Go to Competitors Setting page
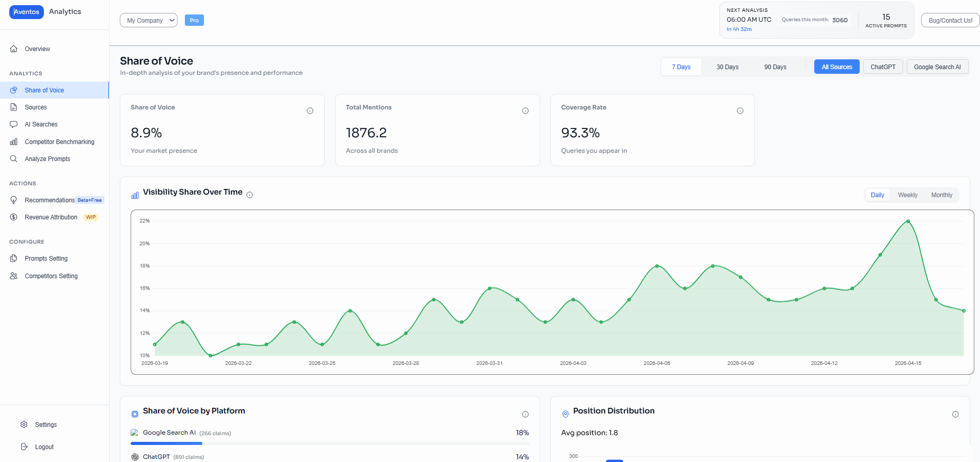 click(51, 276)
